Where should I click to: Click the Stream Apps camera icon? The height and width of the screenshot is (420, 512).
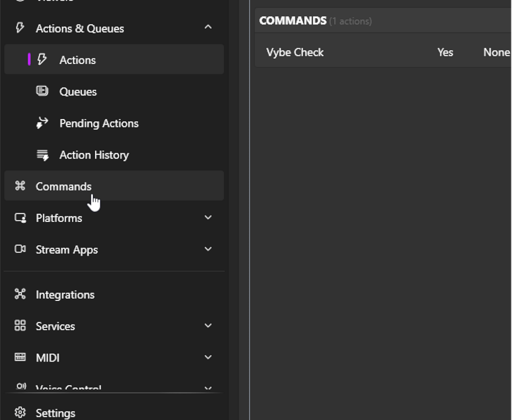point(20,249)
